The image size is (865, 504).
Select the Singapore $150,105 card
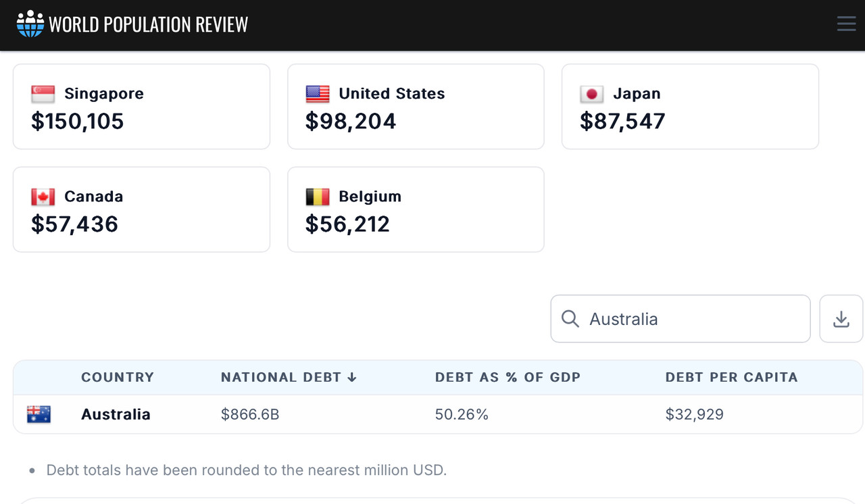[x=141, y=107]
